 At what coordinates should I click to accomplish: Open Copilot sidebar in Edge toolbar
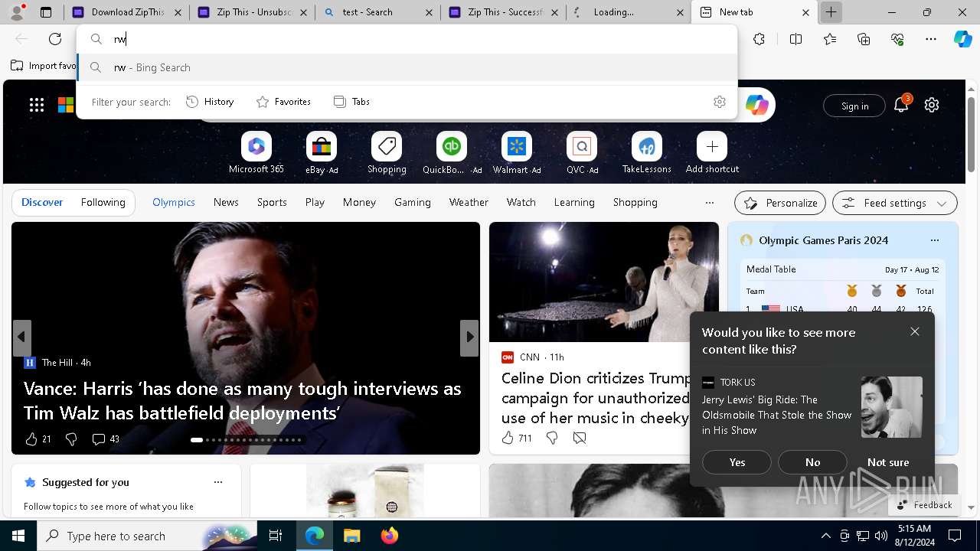tap(962, 39)
